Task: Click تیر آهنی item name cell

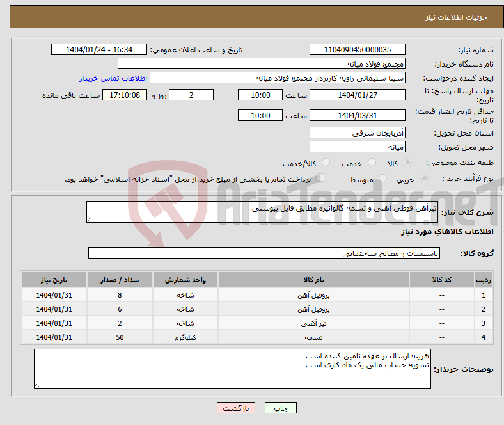Action: pyautogui.click(x=313, y=323)
